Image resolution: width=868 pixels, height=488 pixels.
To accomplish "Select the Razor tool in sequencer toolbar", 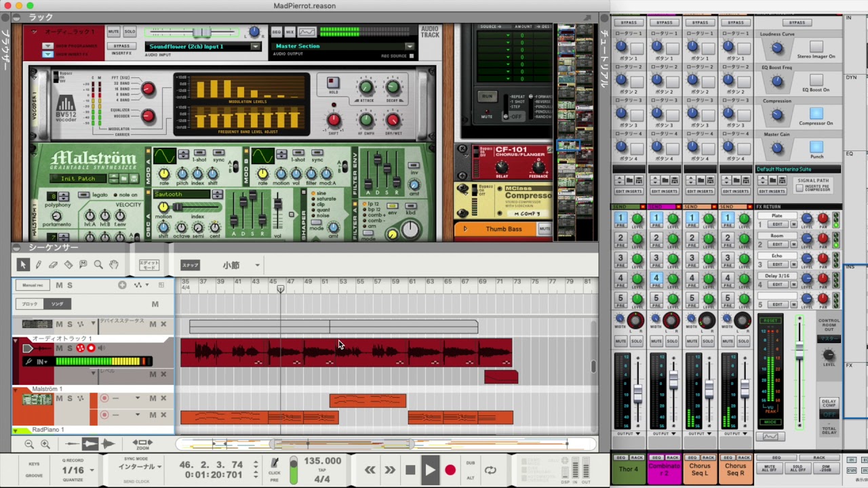I will tap(68, 265).
